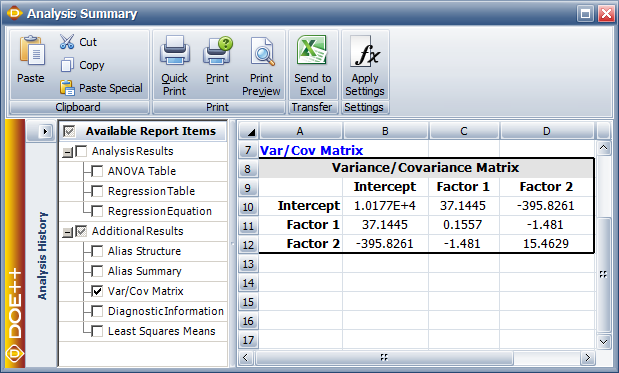The image size is (619, 373).
Task: Maximize the Analysis Summary window
Action: [x=585, y=14]
